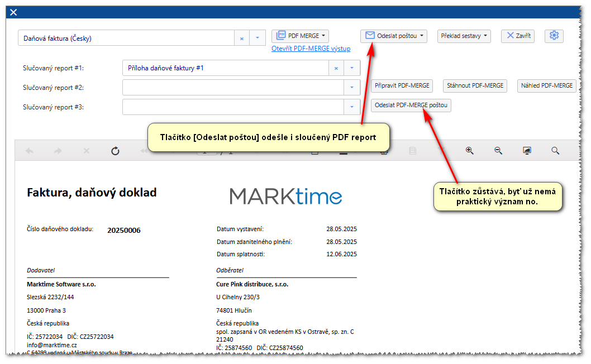Expand the Daňová faktura report dropdown
Screen dimensions: 591x364
pos(258,39)
